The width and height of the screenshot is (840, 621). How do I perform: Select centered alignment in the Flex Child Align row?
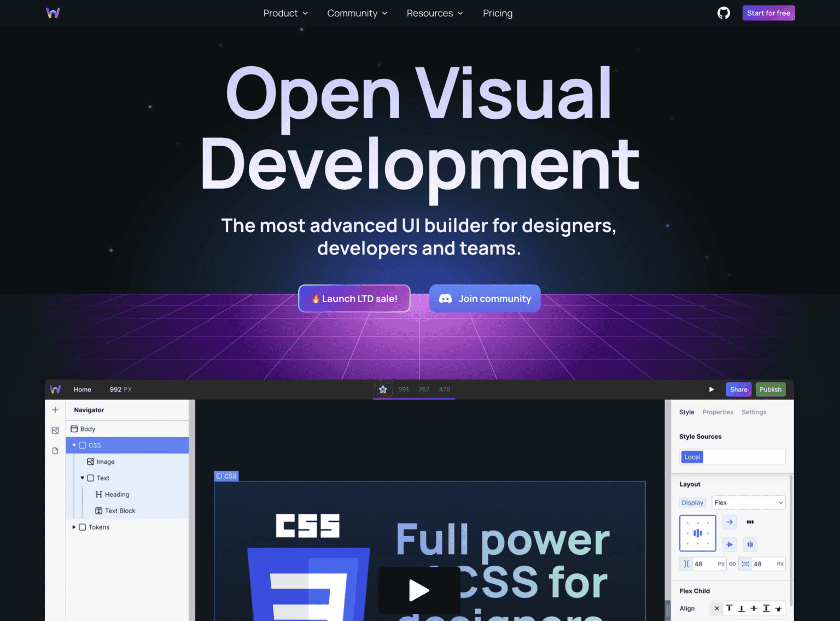point(754,608)
